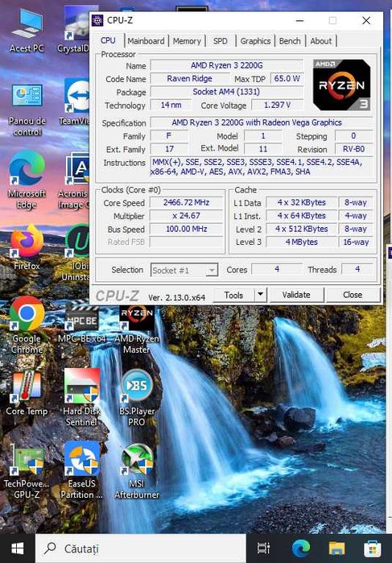Click the 2466.72 MHz core speed value
This screenshot has height=563, width=392.
pos(186,202)
